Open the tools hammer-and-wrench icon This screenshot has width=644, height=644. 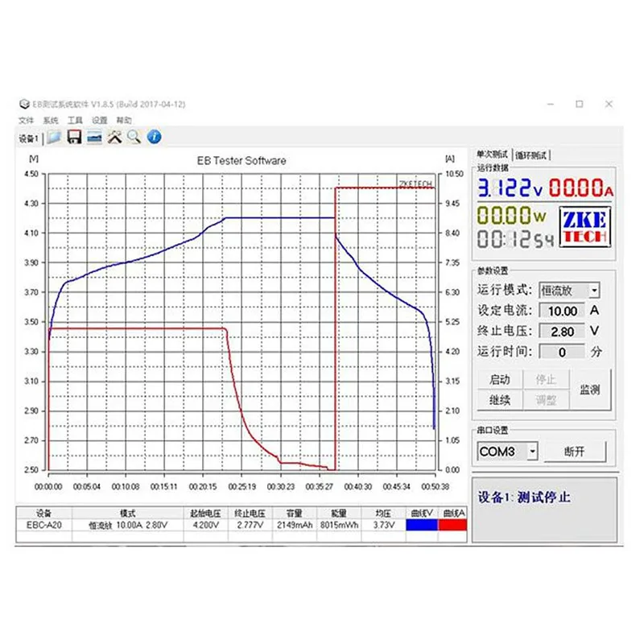[114, 137]
